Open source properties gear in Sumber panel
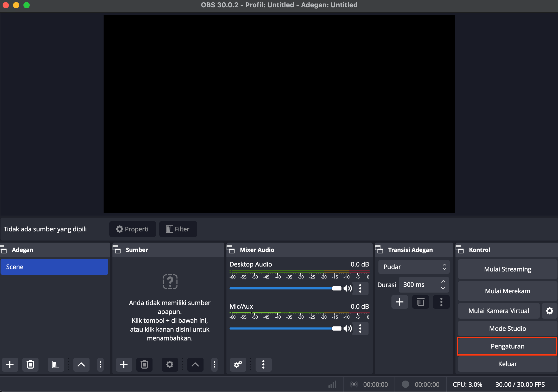This screenshot has width=558, height=392. click(x=170, y=364)
